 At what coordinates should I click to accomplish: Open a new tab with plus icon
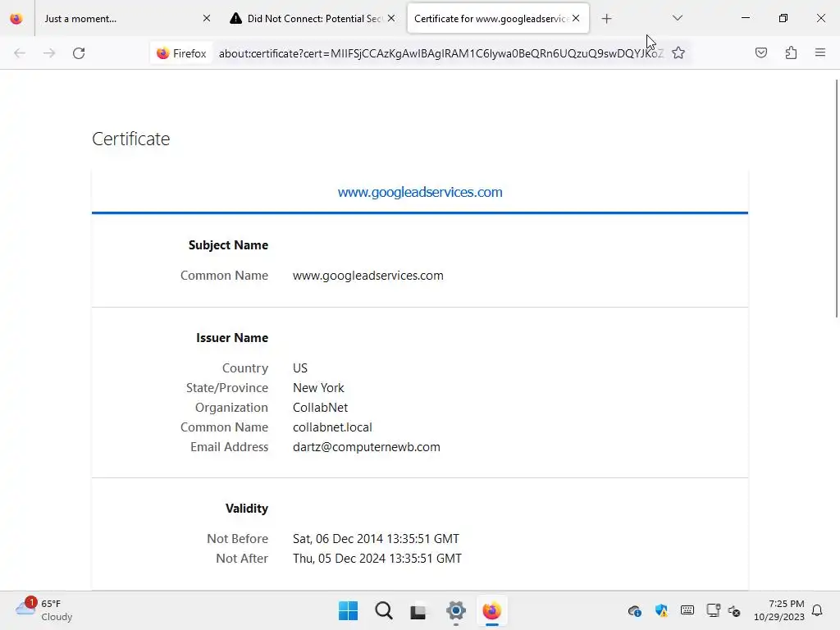click(606, 19)
